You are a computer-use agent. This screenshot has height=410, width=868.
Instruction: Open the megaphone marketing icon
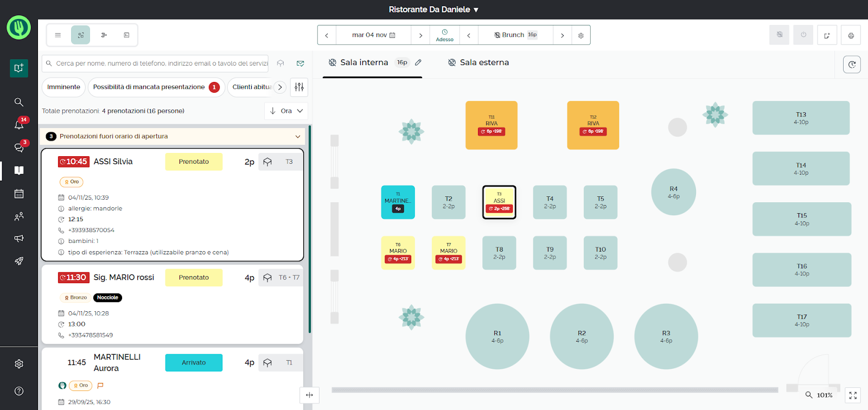coord(19,239)
